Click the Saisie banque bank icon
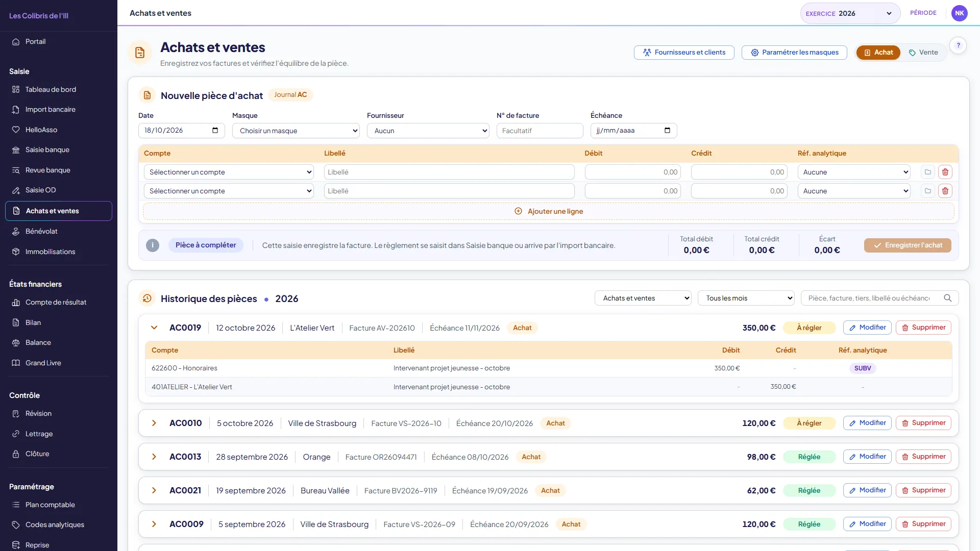Screen dimensions: 980x551 16,150
